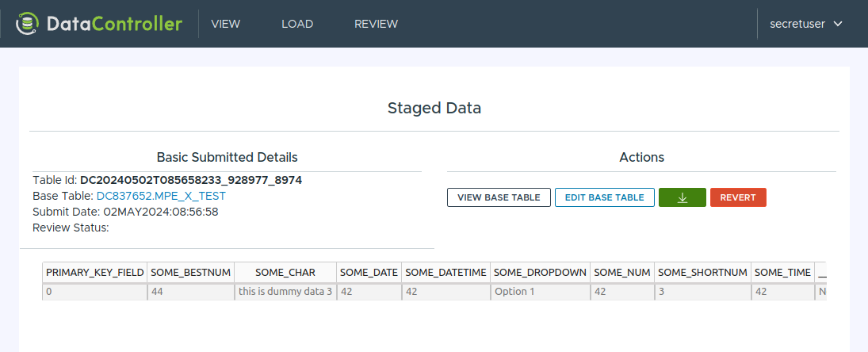This screenshot has height=352, width=868.
Task: Go to the REVIEW menu
Action: point(376,24)
